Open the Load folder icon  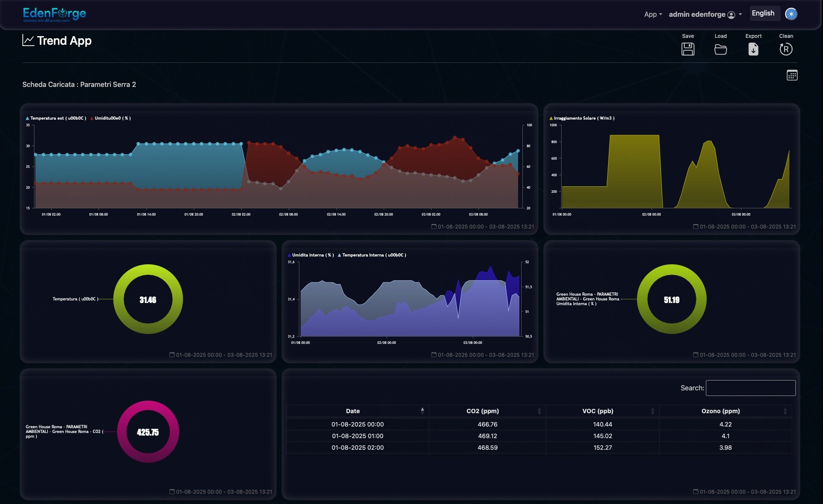click(x=721, y=49)
